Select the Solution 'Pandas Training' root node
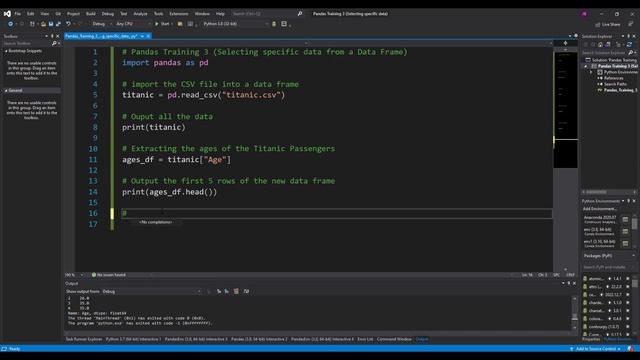The image size is (640, 360). click(x=611, y=60)
